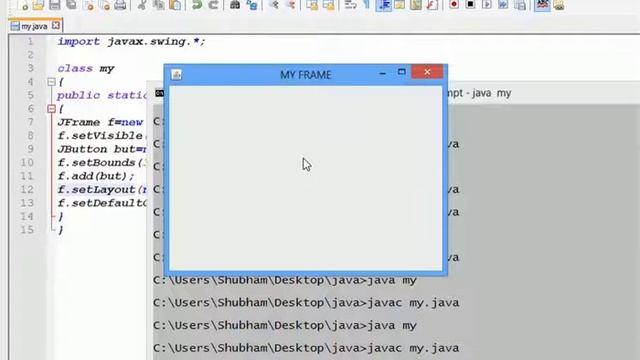Zoom in using the toolbar magnifier icon
This screenshot has height=360, width=640.
pyautogui.click(x=273, y=5)
